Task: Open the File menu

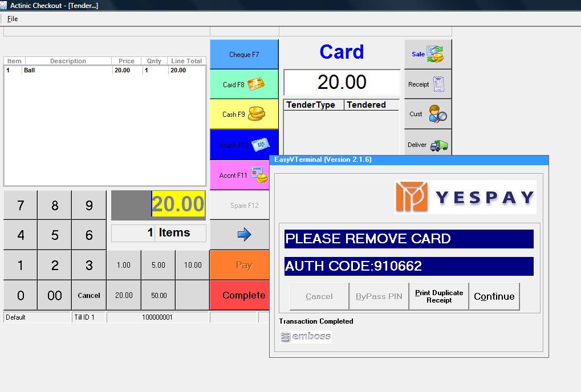Action: coord(13,19)
